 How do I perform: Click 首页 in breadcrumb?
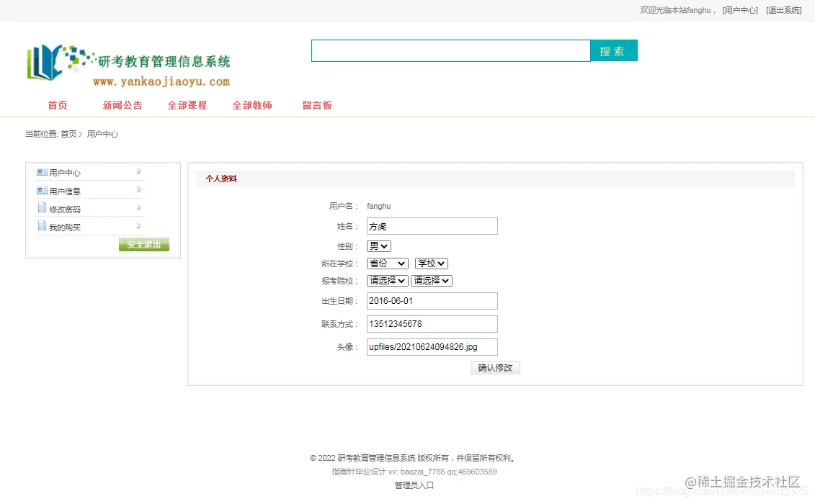coord(68,134)
